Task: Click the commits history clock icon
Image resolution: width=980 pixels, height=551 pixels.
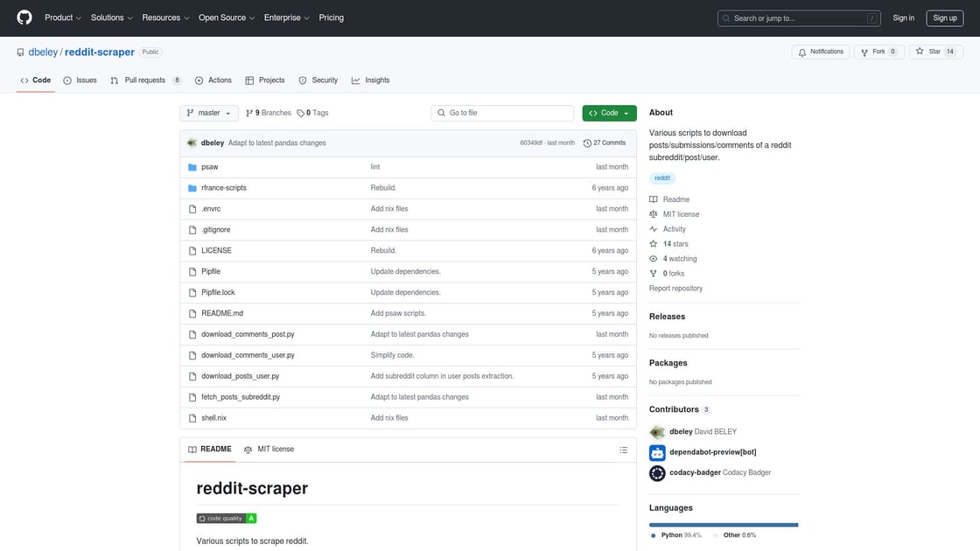Action: (x=587, y=143)
